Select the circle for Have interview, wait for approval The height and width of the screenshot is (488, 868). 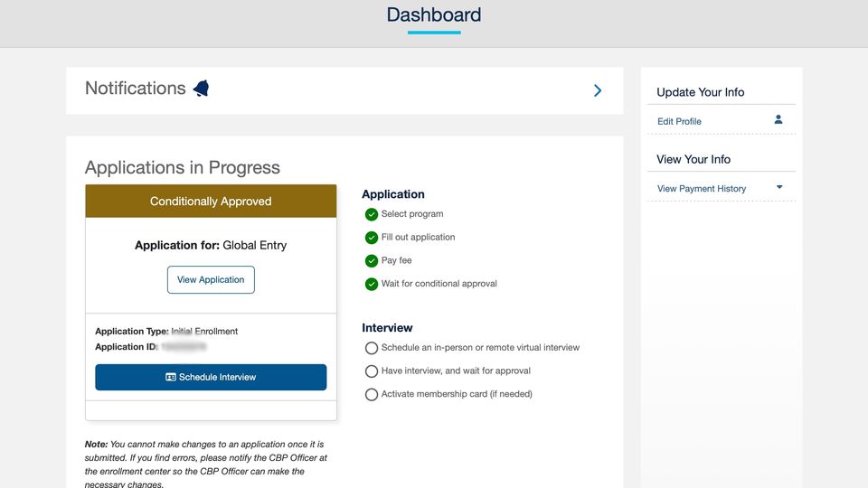372,371
